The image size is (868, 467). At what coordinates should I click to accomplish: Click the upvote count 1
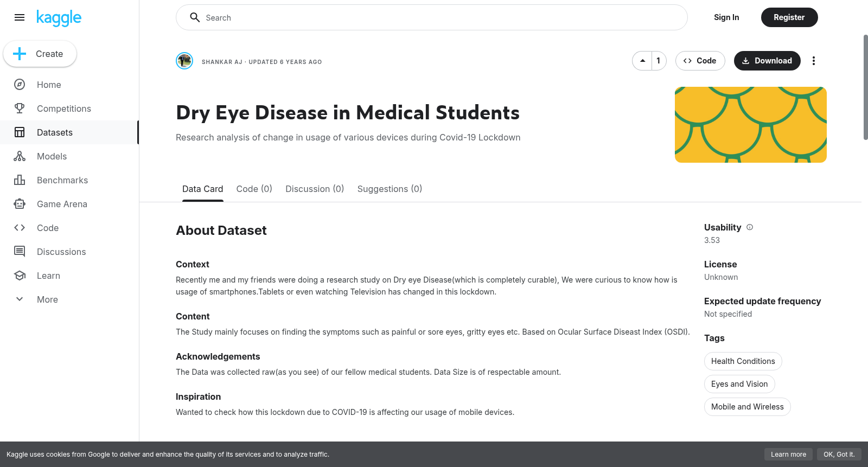[x=659, y=61]
